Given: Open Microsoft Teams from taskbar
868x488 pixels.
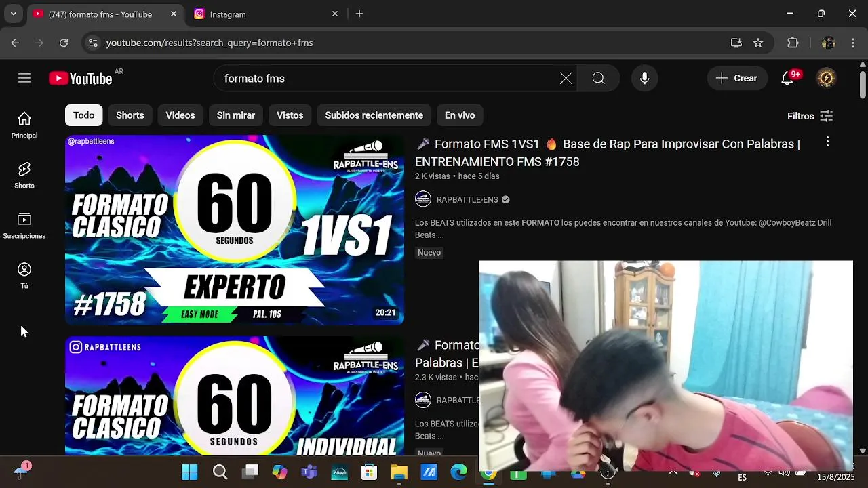Looking at the screenshot, I should (309, 472).
